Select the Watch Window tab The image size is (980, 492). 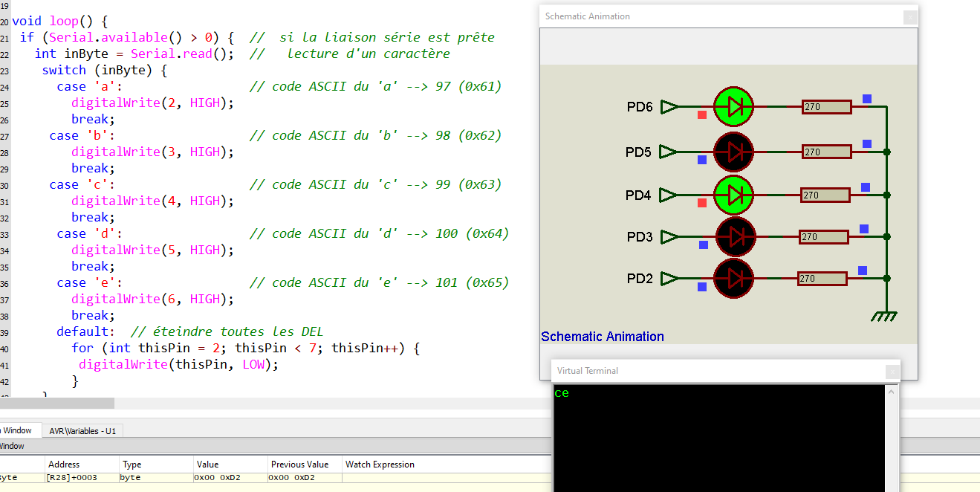[16, 431]
